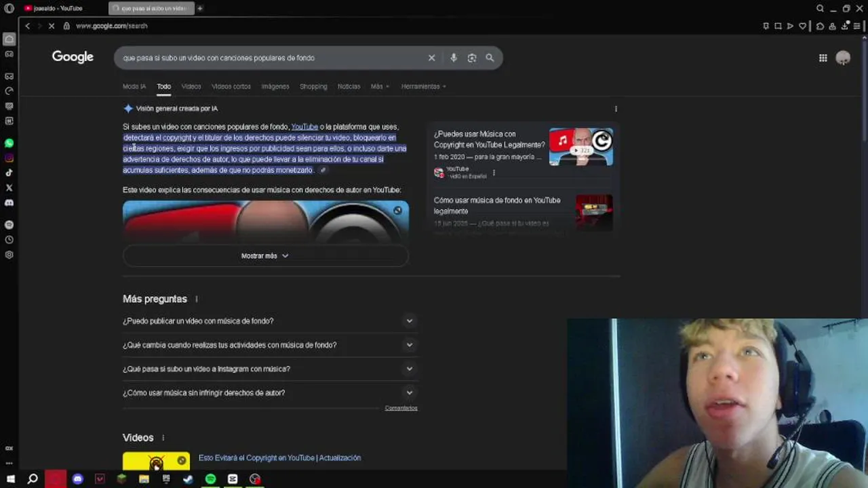Open the Herramientas dropdown
868x488 pixels.
tap(423, 86)
